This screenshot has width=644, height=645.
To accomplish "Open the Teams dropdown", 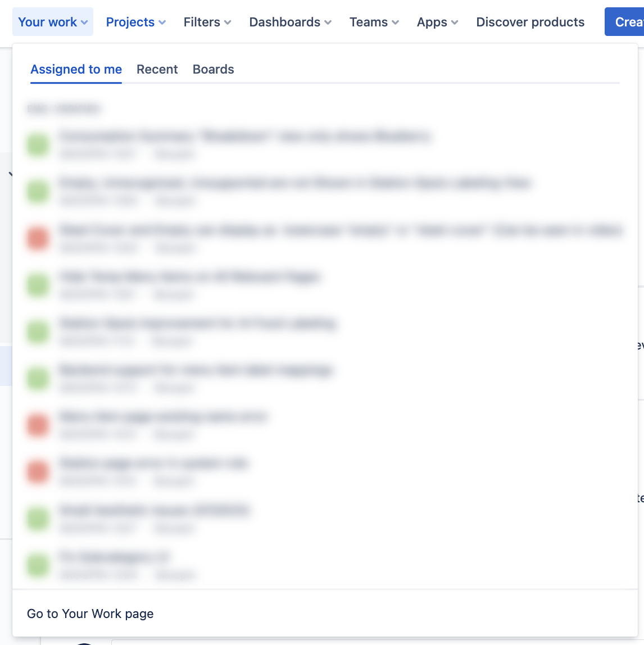I will click(374, 22).
